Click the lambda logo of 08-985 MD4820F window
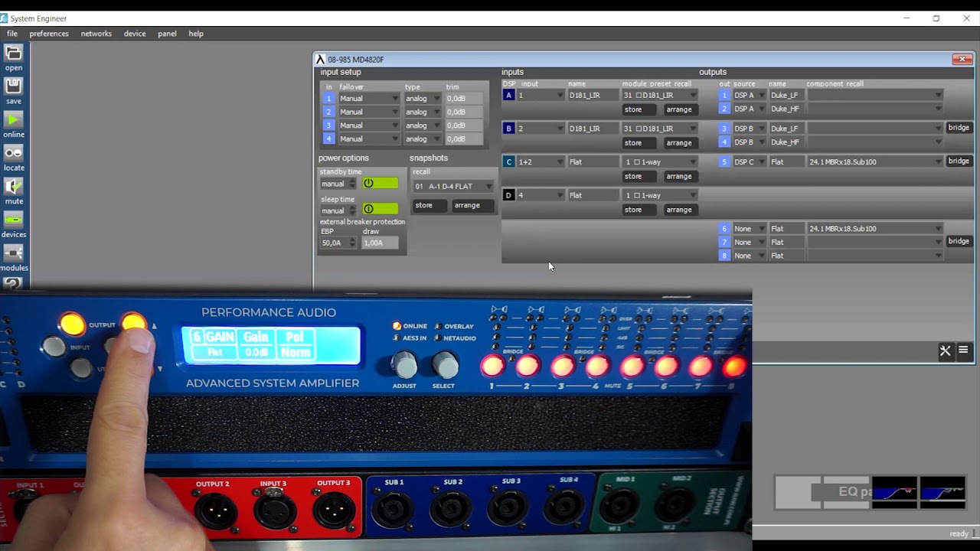Viewport: 980px width, 551px height. [320, 59]
